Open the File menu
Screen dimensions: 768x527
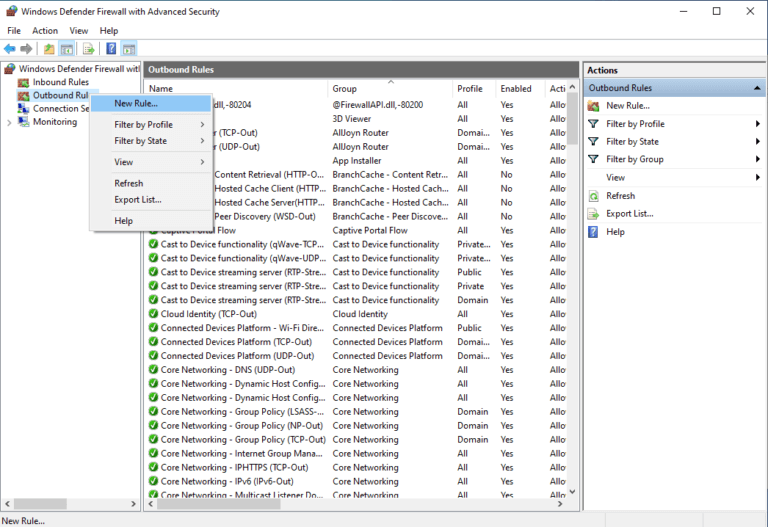point(14,31)
